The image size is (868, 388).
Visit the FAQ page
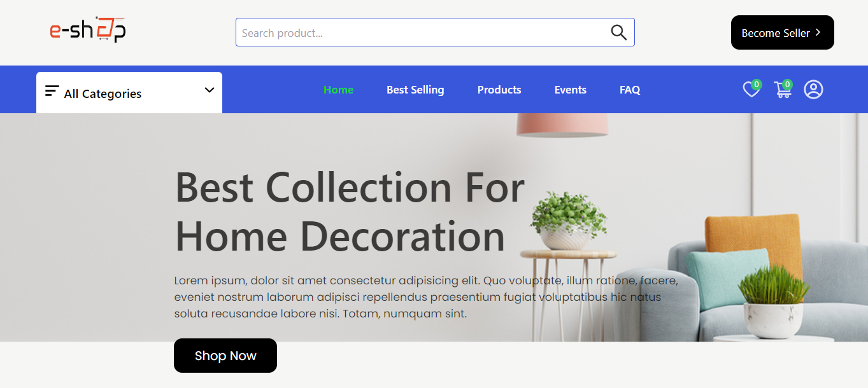click(x=630, y=90)
